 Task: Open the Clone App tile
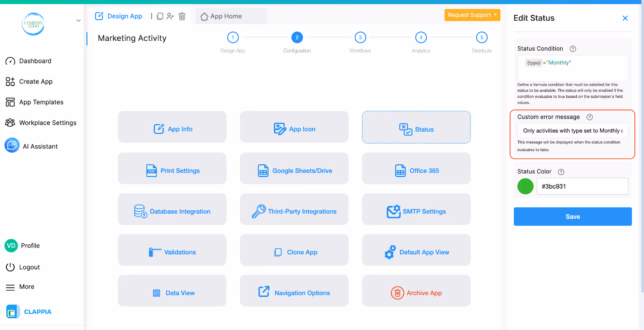point(294,250)
